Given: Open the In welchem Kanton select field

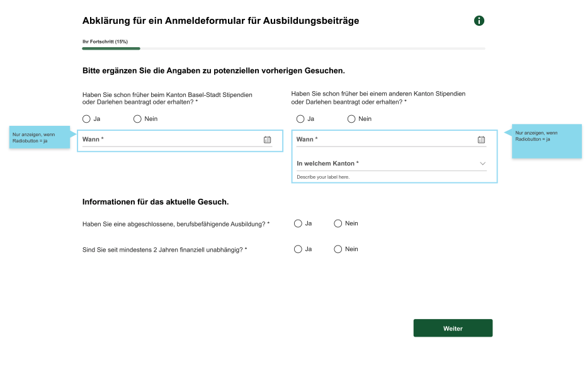Looking at the screenshot, I should pyautogui.click(x=392, y=164).
